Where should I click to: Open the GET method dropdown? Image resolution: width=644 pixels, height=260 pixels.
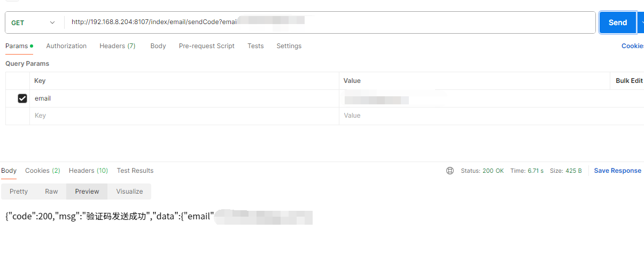click(x=33, y=22)
